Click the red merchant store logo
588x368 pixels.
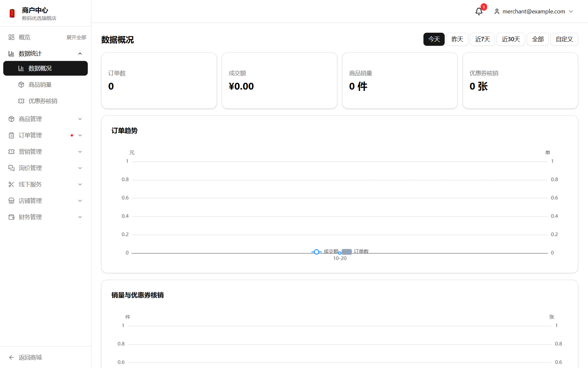pos(12,13)
